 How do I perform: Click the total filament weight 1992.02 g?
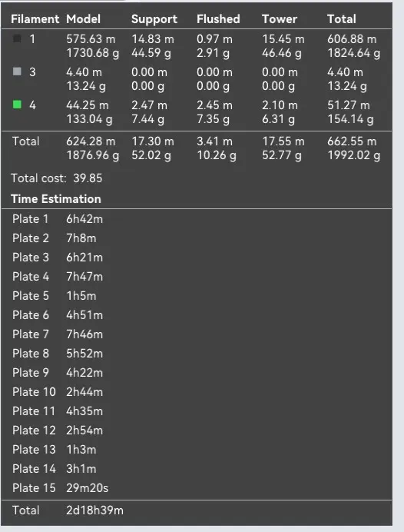pyautogui.click(x=353, y=156)
